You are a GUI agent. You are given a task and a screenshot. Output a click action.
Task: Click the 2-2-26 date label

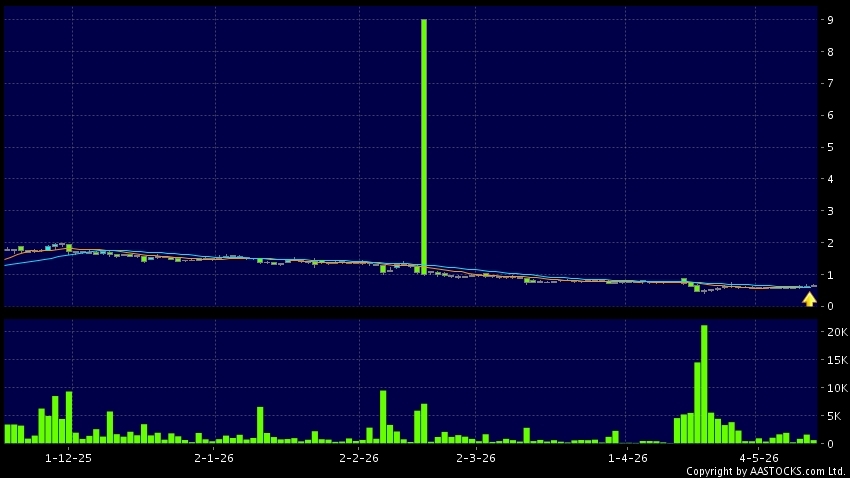(x=359, y=458)
